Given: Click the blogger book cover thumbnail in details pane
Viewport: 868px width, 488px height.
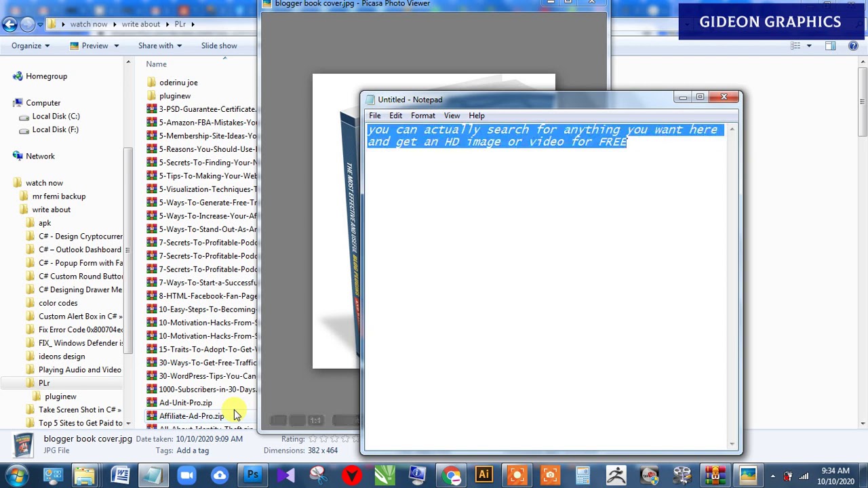Looking at the screenshot, I should pyautogui.click(x=22, y=445).
